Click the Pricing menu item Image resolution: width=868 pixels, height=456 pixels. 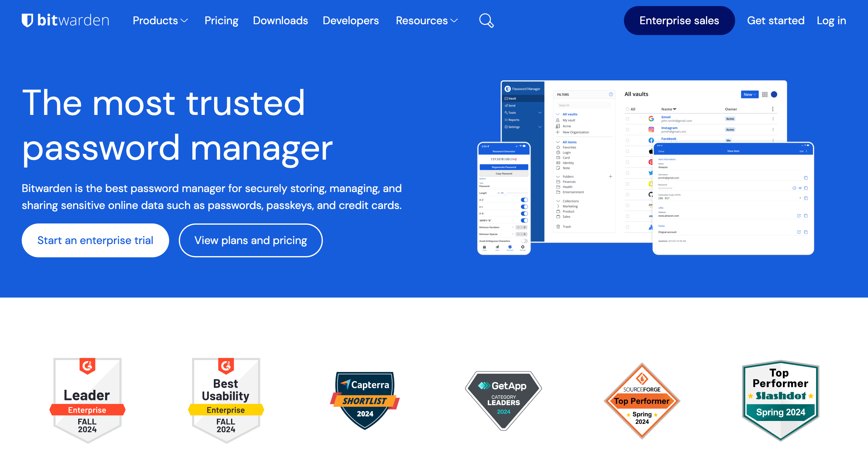pyautogui.click(x=222, y=21)
